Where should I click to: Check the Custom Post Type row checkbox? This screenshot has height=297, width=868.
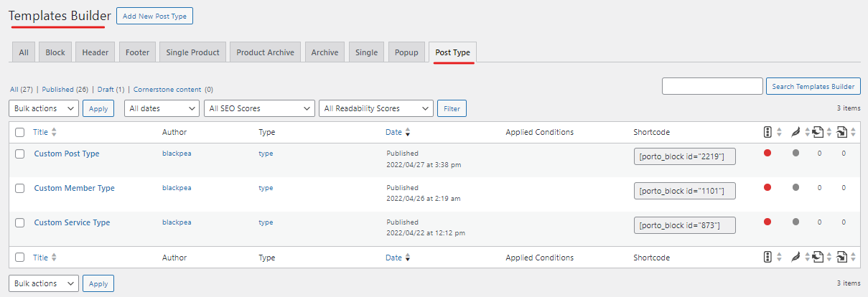click(x=19, y=154)
